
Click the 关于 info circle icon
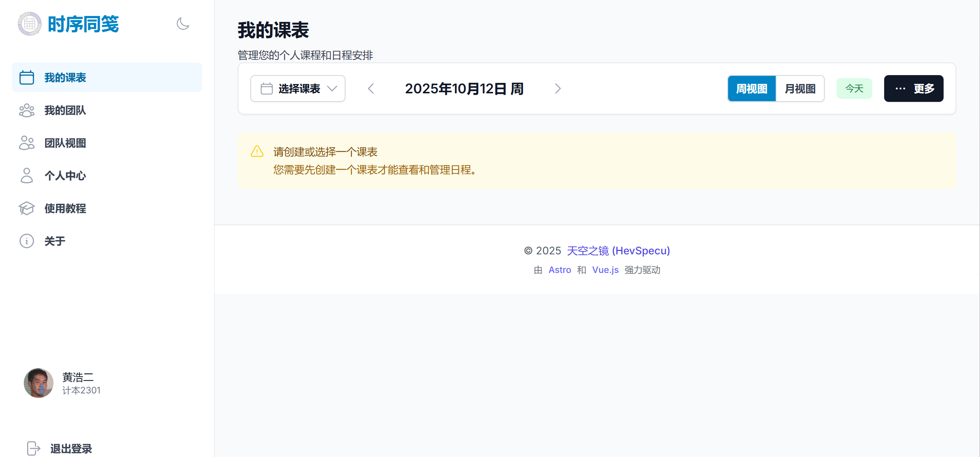pyautogui.click(x=27, y=241)
